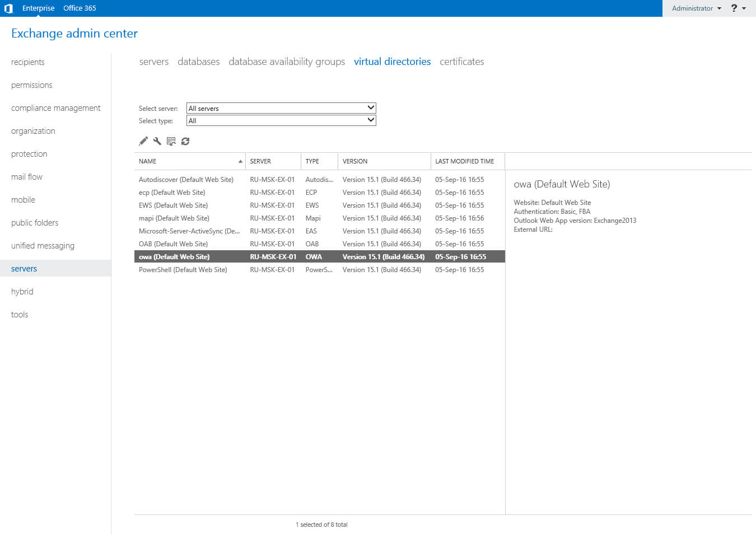
Task: Click the Mapi type cell
Action: pos(313,218)
